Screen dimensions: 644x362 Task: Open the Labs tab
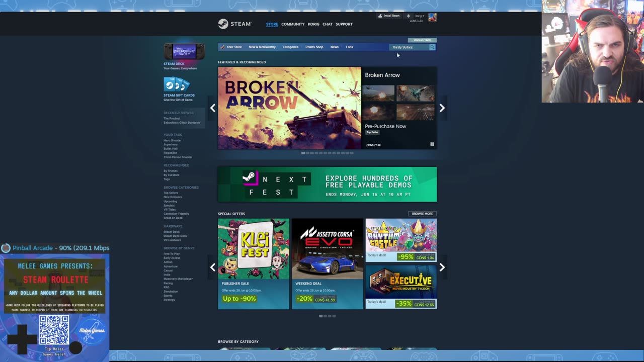(349, 47)
